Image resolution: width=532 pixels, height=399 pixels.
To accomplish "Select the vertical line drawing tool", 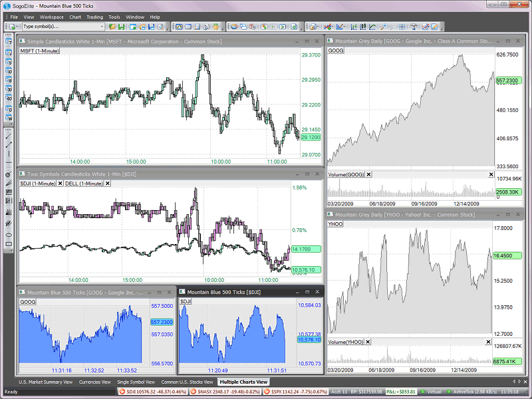I will [x=9, y=154].
